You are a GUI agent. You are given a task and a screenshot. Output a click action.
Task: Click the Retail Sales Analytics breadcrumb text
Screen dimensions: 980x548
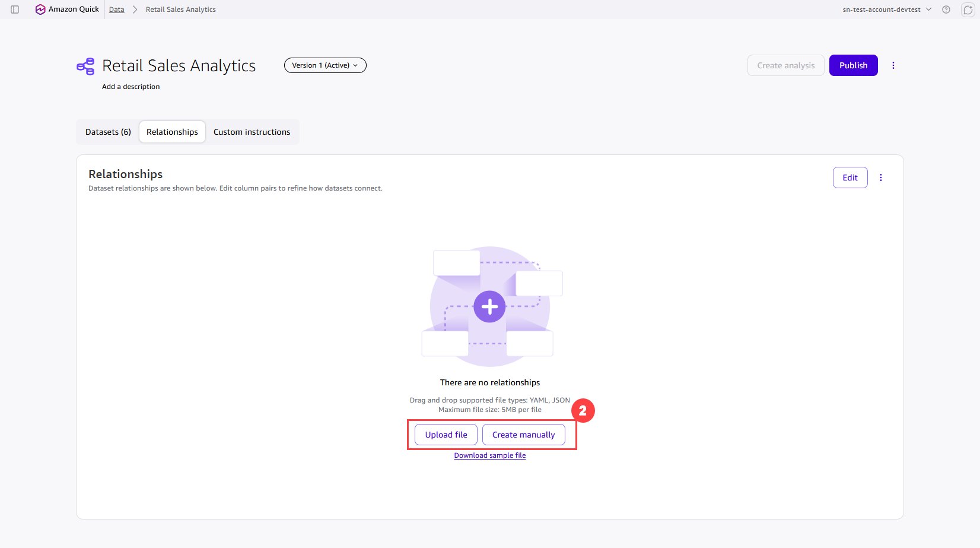point(181,9)
